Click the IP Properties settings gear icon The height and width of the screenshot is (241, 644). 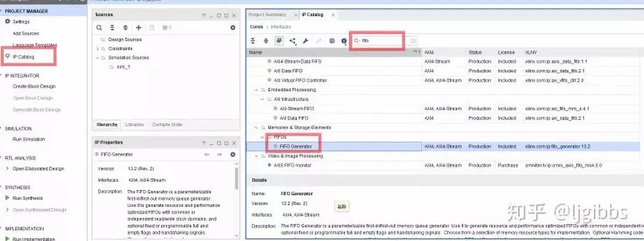233,155
